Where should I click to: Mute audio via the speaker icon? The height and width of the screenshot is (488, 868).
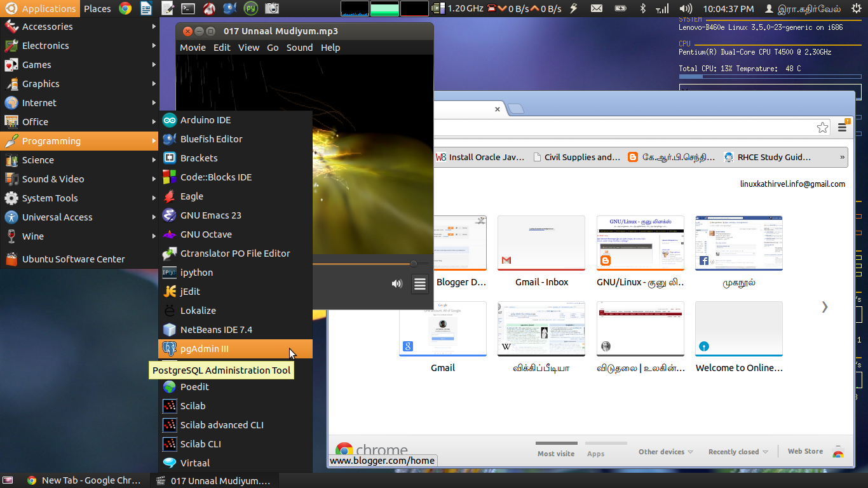[397, 284]
